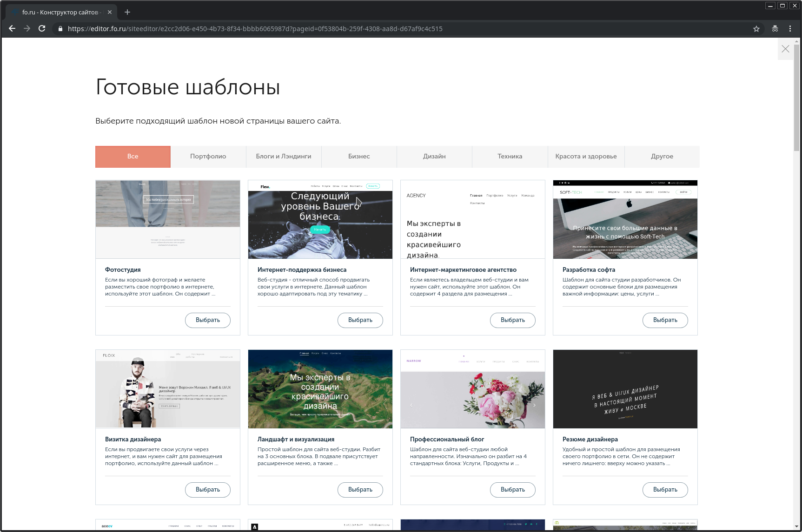
Task: Reload the page with the refresh icon
Action: pyautogui.click(x=42, y=28)
